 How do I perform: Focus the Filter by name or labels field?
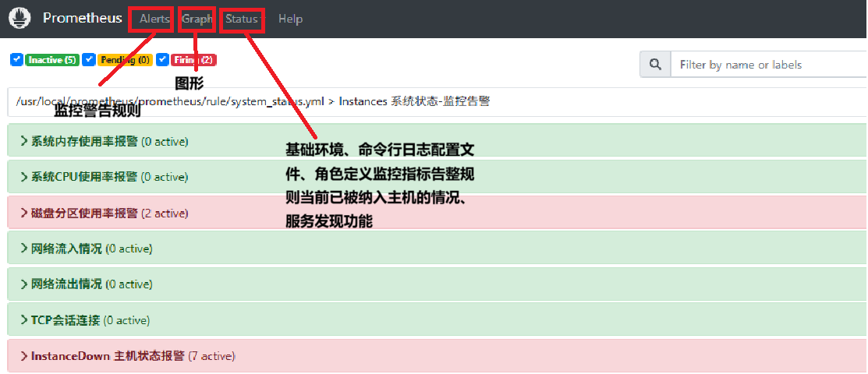[770, 65]
